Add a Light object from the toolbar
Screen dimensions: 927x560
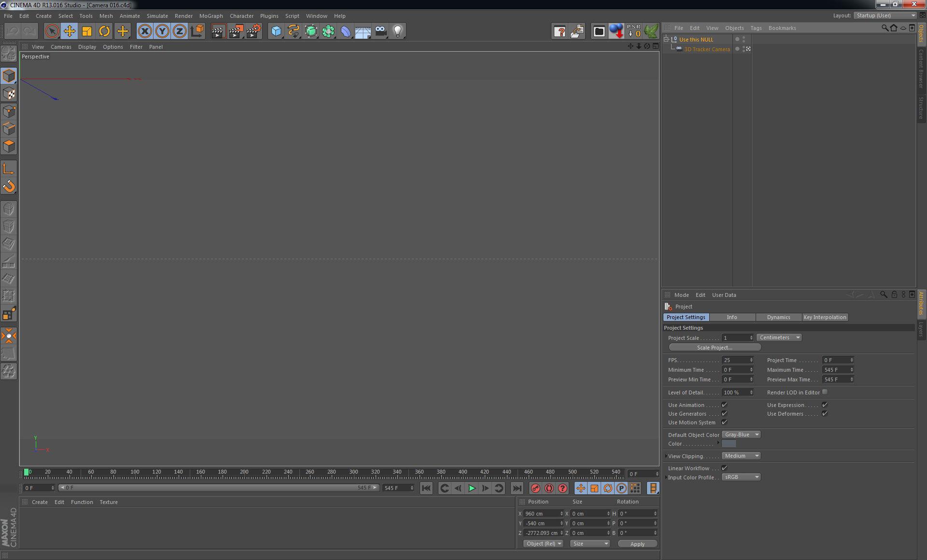(x=397, y=30)
